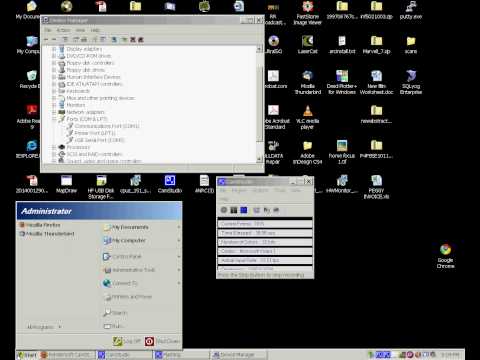Expand the Display adapters node
Screen dimensions: 480x360
point(54,49)
